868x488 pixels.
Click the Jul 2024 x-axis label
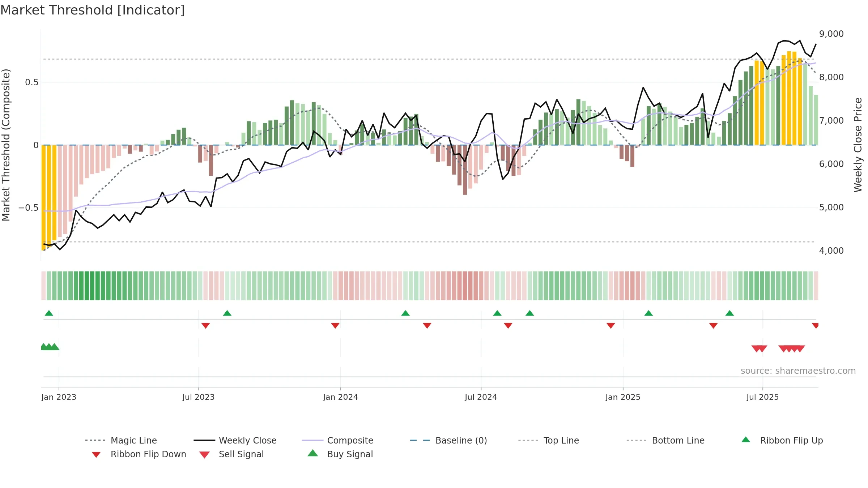point(481,397)
